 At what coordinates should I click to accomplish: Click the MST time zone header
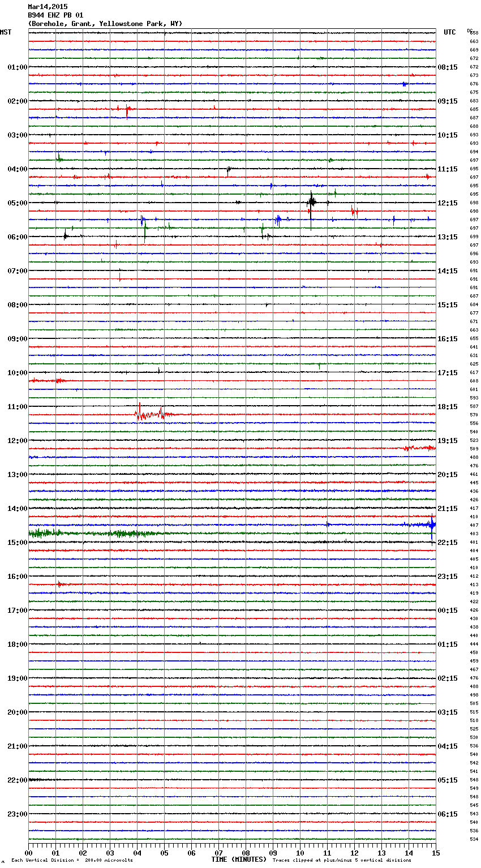click(x=6, y=32)
